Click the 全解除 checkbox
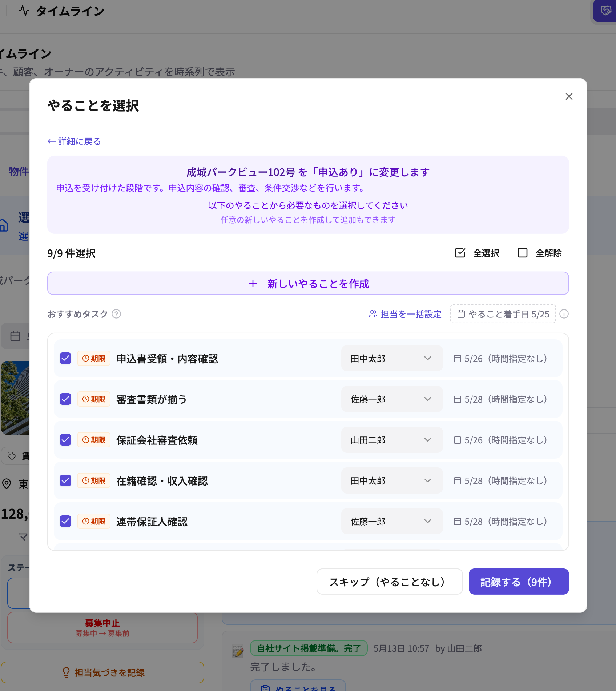Screen dimensions: 616x691 (x=523, y=253)
